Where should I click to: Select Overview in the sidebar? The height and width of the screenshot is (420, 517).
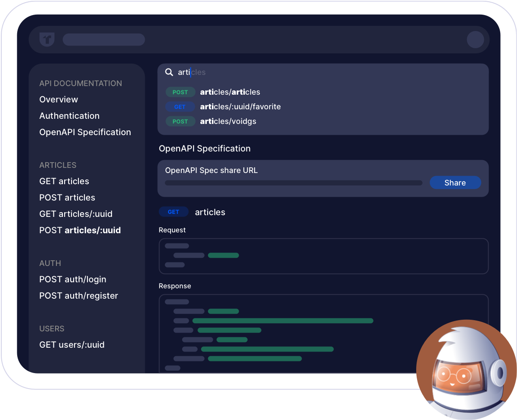59,99
